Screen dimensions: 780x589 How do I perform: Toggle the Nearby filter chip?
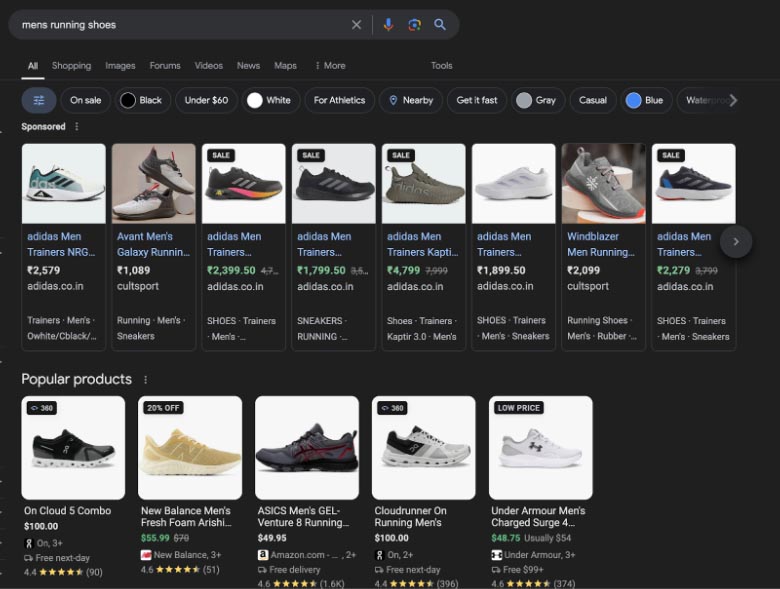[411, 100]
